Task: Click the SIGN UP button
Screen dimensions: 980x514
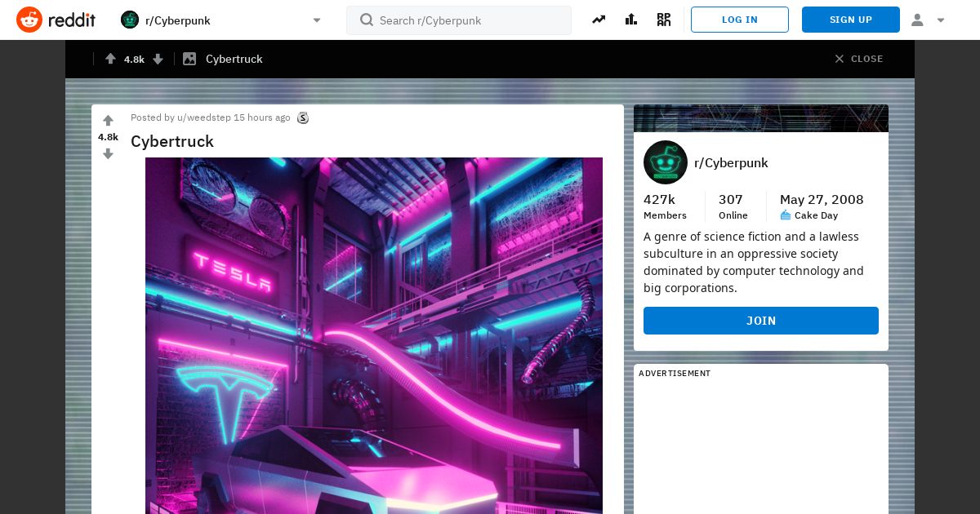Action: (x=851, y=20)
